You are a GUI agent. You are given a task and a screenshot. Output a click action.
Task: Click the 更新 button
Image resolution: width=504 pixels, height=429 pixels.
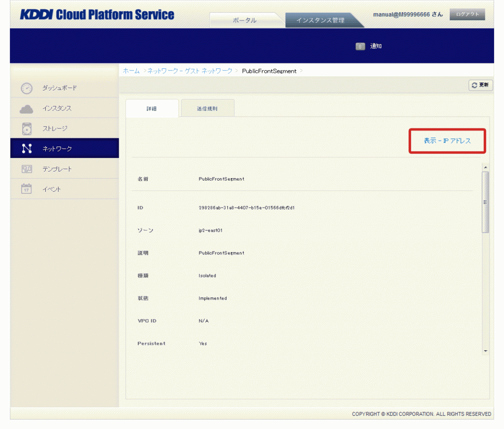(x=480, y=85)
